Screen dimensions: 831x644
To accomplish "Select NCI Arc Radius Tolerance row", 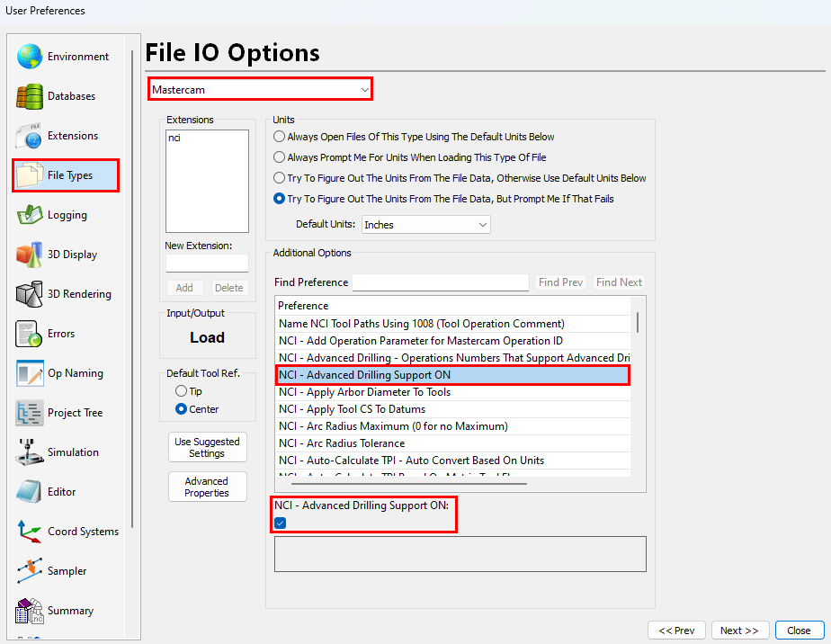I will [x=453, y=443].
